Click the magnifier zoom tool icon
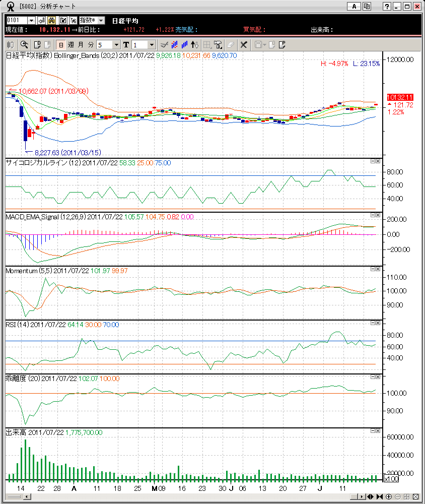425x504 pixels. (x=24, y=44)
